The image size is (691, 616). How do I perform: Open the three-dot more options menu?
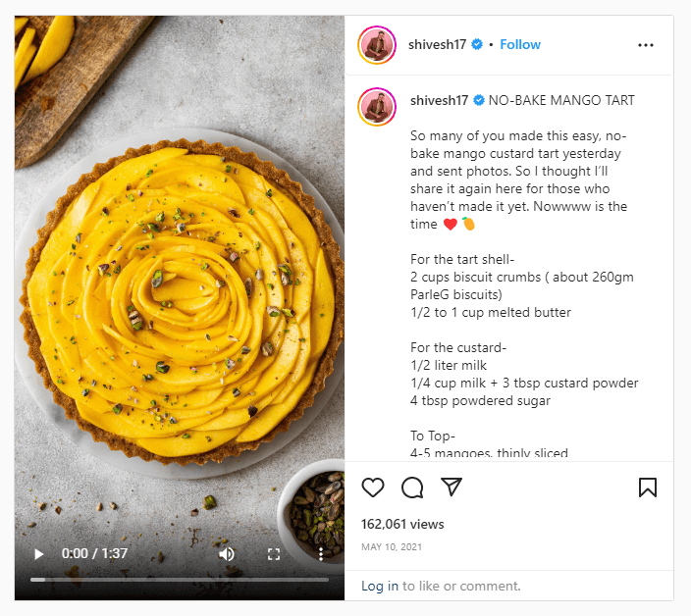click(645, 45)
